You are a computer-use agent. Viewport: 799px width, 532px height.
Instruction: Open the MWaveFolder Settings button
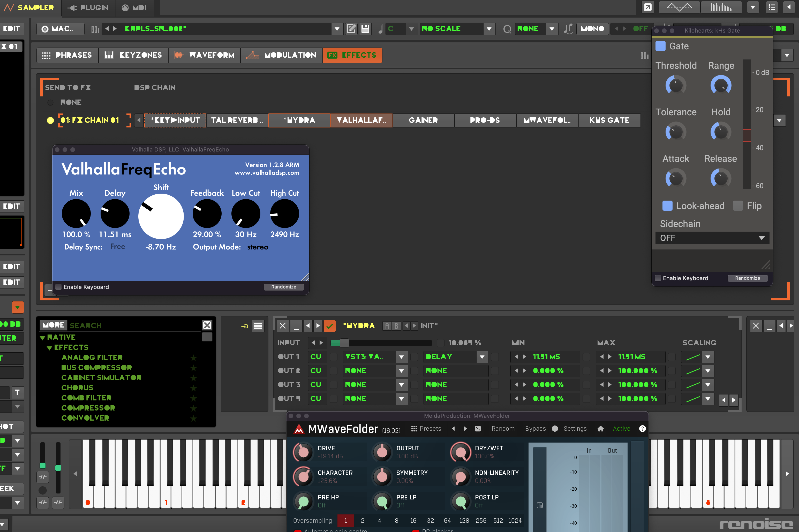point(575,429)
